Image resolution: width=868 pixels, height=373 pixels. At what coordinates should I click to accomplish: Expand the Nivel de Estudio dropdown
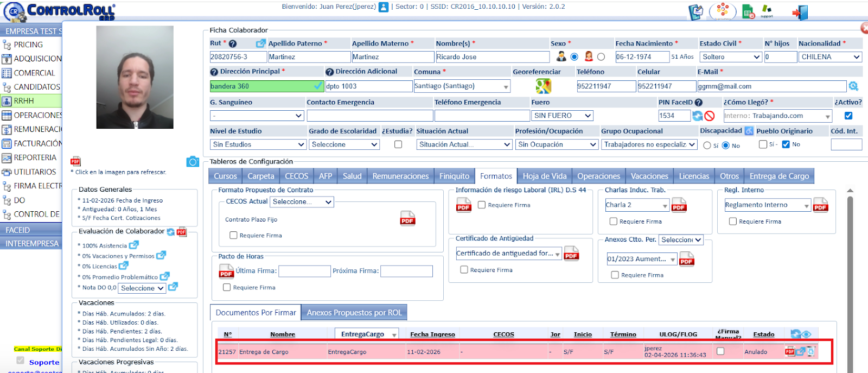click(x=258, y=144)
